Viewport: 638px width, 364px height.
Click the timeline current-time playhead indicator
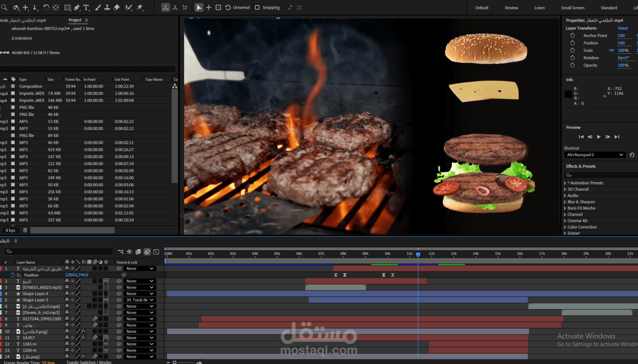(x=418, y=254)
